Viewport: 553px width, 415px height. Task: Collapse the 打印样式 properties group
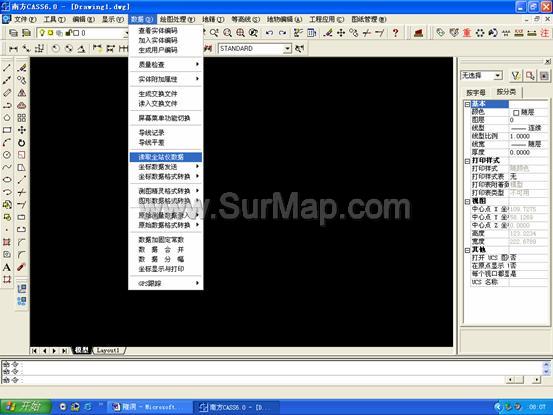467,161
